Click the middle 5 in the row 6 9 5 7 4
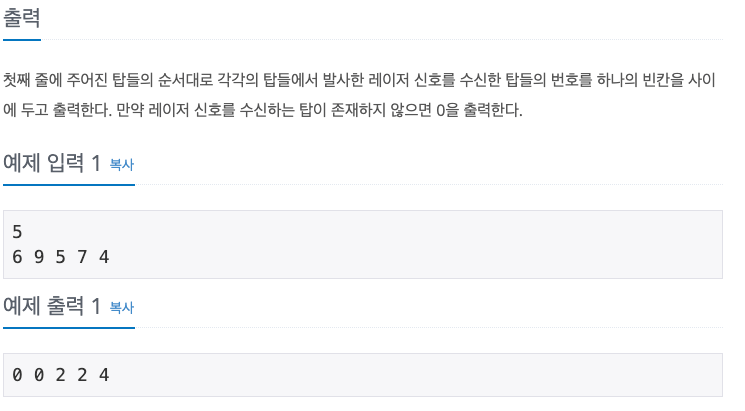 (x=61, y=257)
